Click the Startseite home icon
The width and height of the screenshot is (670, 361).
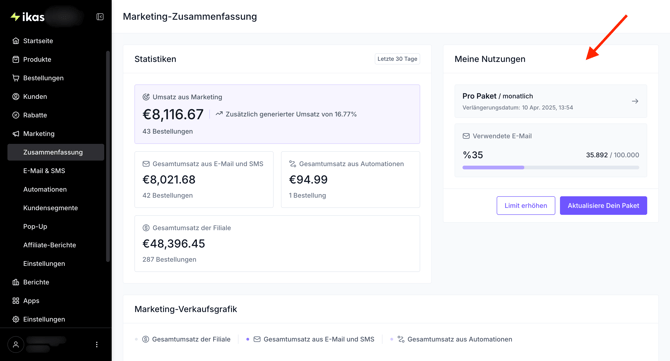pos(16,41)
